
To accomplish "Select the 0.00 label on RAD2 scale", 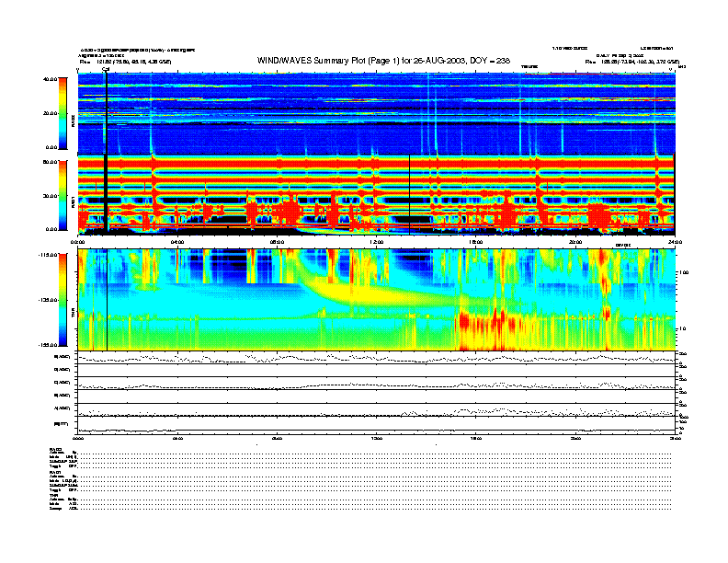I will tap(51, 147).
